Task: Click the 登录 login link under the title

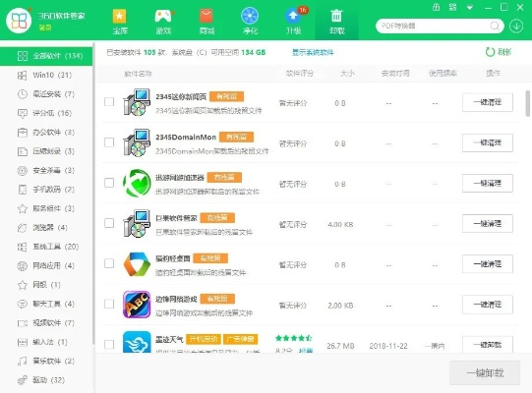Action: (x=45, y=28)
